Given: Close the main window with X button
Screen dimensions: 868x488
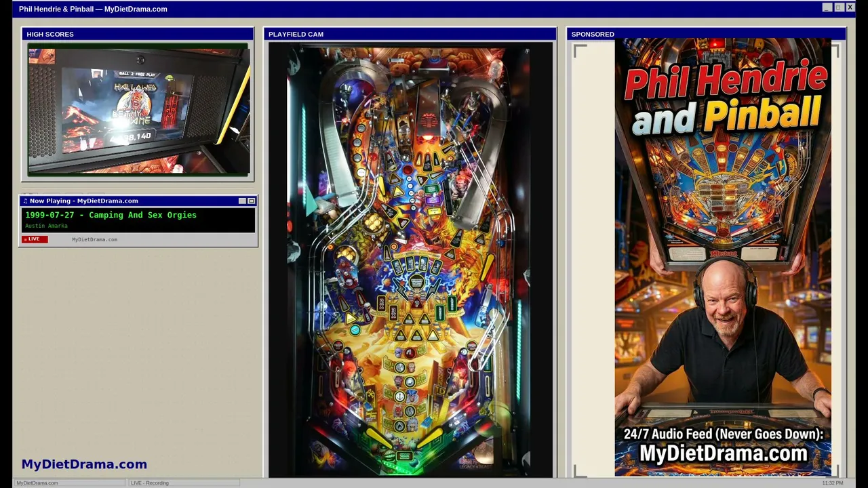Looking at the screenshot, I should (x=850, y=7).
